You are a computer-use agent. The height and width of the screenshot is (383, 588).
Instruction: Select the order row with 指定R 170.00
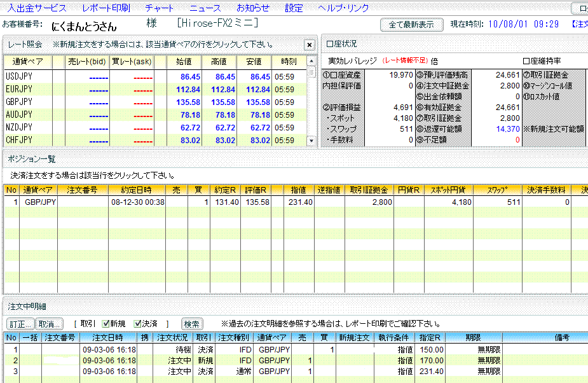click(x=254, y=361)
